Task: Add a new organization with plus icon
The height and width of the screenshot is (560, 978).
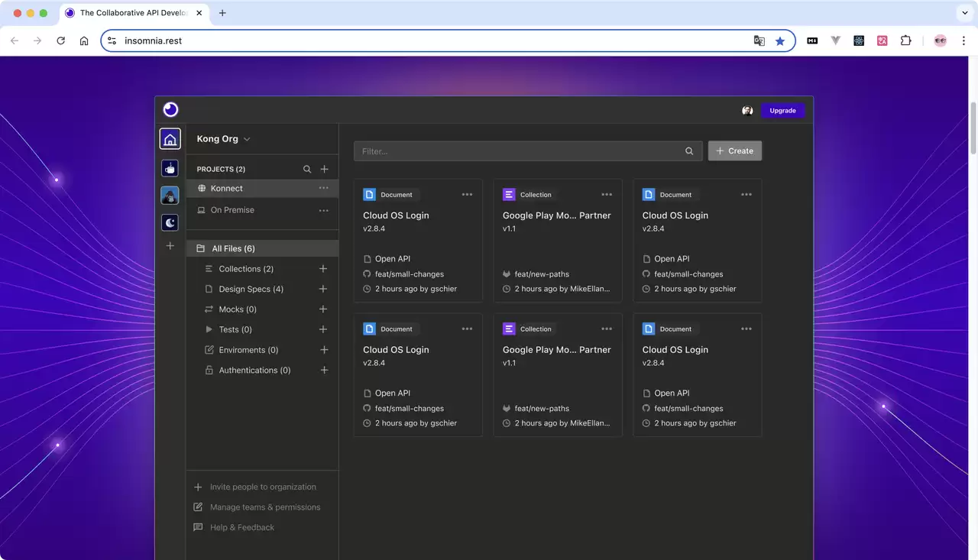Action: click(170, 246)
